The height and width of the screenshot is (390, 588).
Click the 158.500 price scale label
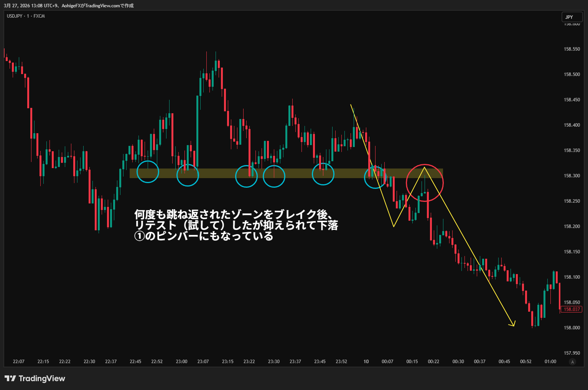tap(572, 74)
